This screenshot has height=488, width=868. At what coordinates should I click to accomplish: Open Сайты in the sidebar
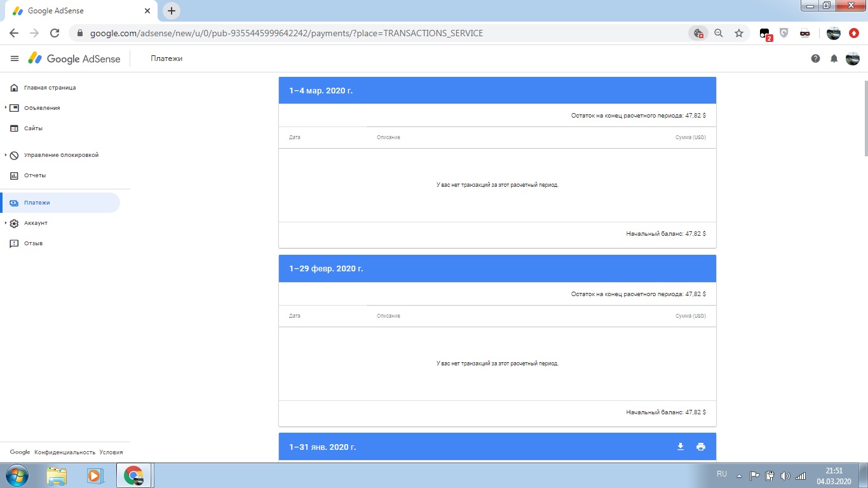33,128
